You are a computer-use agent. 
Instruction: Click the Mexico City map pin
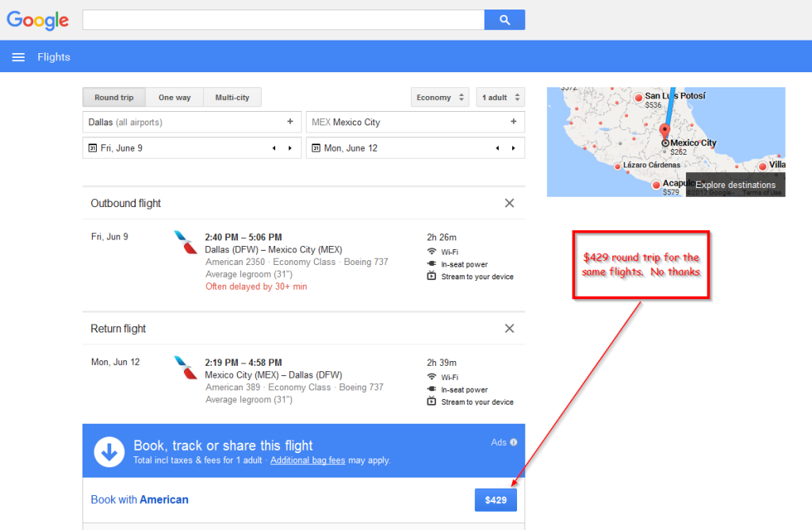(665, 131)
